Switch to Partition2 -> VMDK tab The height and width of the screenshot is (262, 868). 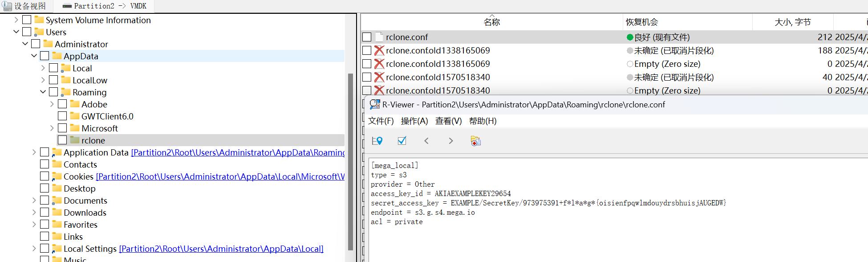click(x=104, y=6)
